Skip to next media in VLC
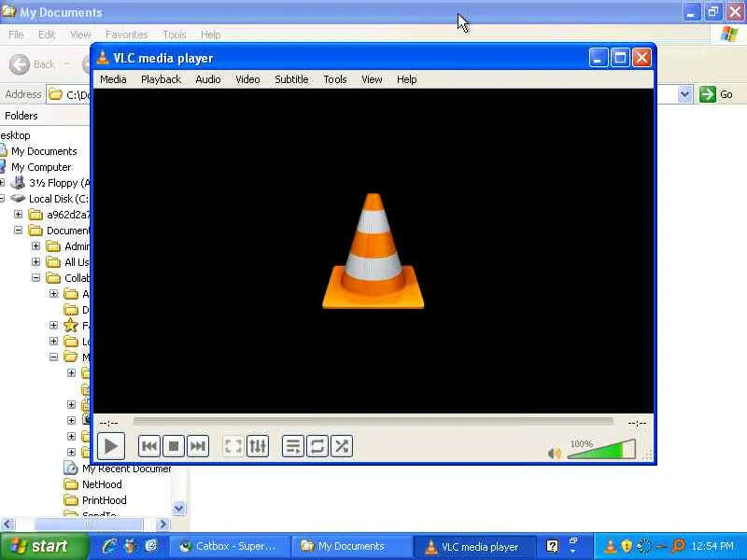747x560 pixels. (198, 446)
